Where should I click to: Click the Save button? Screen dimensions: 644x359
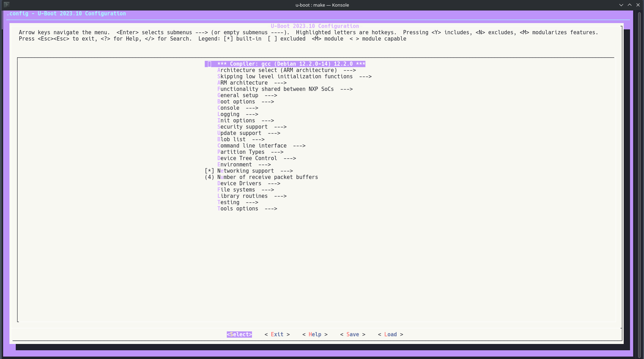(x=353, y=335)
